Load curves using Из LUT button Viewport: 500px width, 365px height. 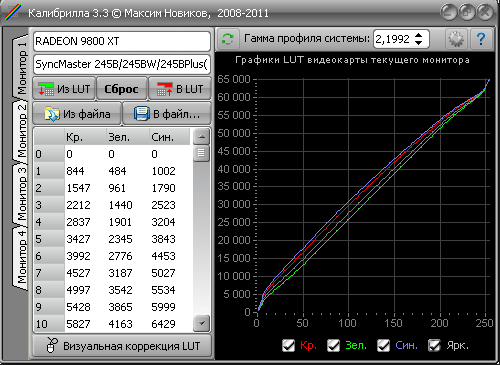(64, 89)
